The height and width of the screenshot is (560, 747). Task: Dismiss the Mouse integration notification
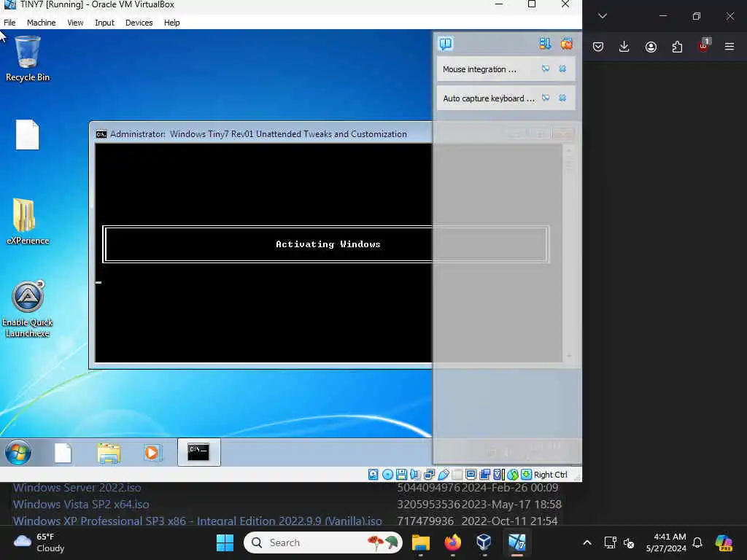562,69
